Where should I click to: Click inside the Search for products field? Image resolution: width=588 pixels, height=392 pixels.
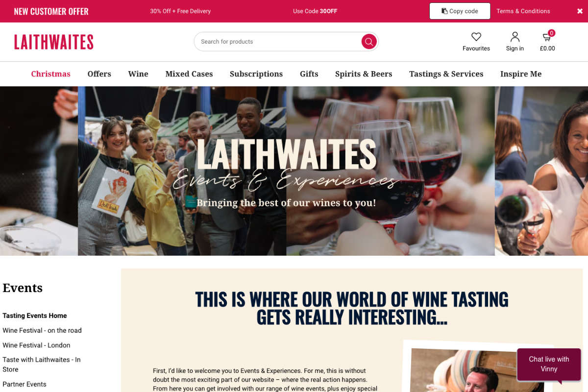coord(279,42)
